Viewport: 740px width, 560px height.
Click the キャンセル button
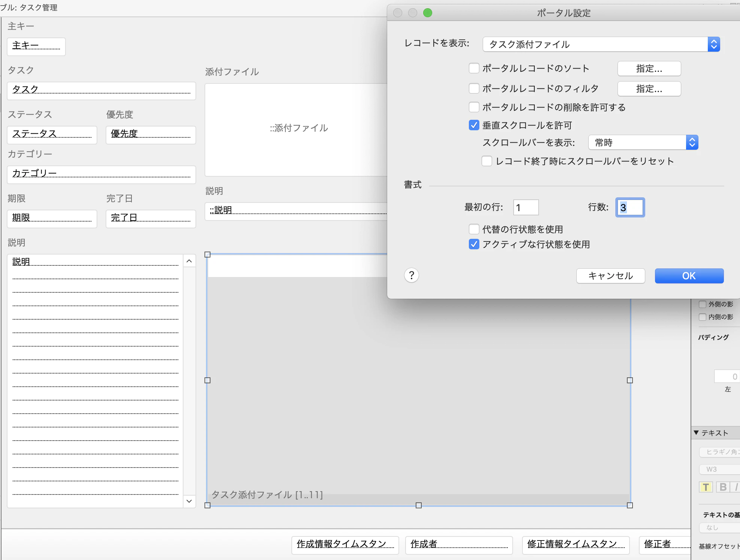(x=610, y=276)
